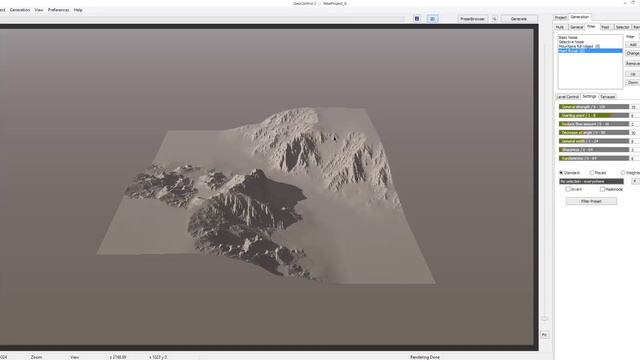Viewport: 640px width, 360px height.
Task: Switch to the Multi tab
Action: 560,27
